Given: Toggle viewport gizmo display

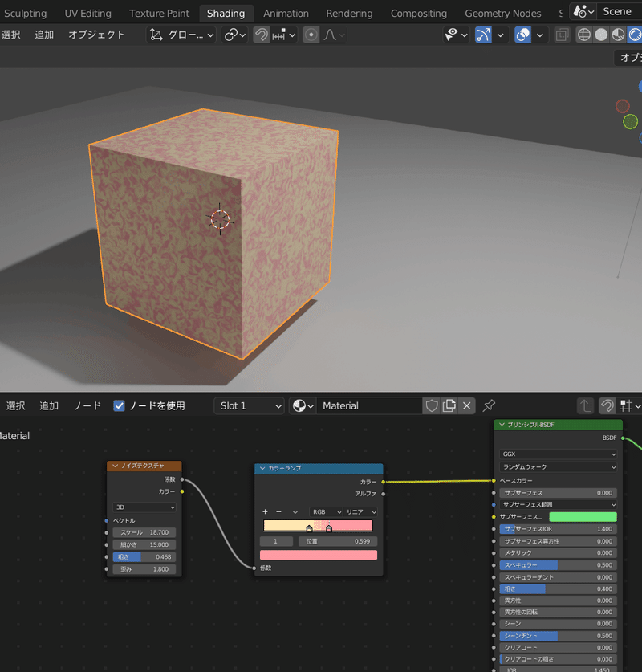Looking at the screenshot, I should [484, 35].
